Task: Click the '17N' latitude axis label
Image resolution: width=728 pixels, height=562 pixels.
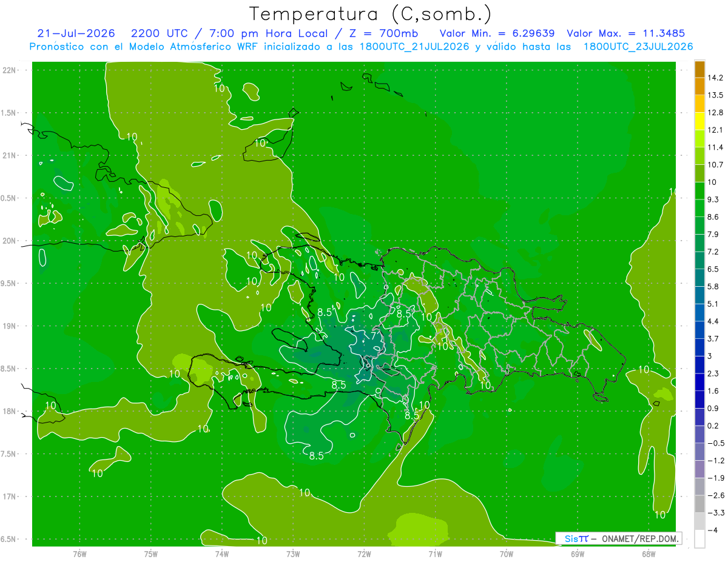Action: (9, 497)
